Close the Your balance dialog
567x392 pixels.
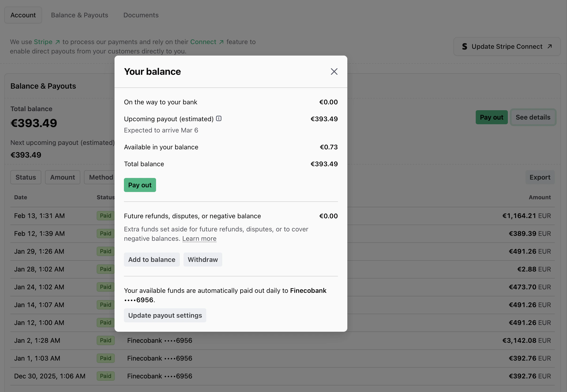coord(334,72)
